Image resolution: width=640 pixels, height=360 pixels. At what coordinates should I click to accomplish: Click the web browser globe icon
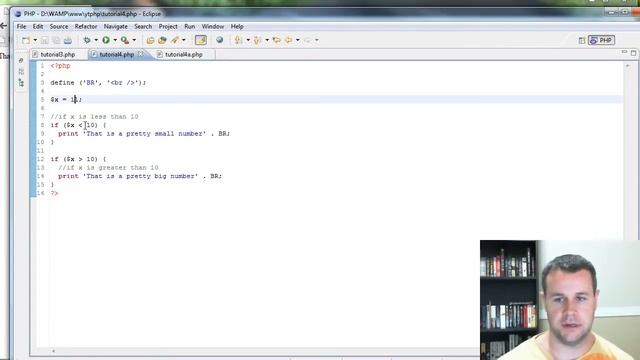tap(220, 40)
